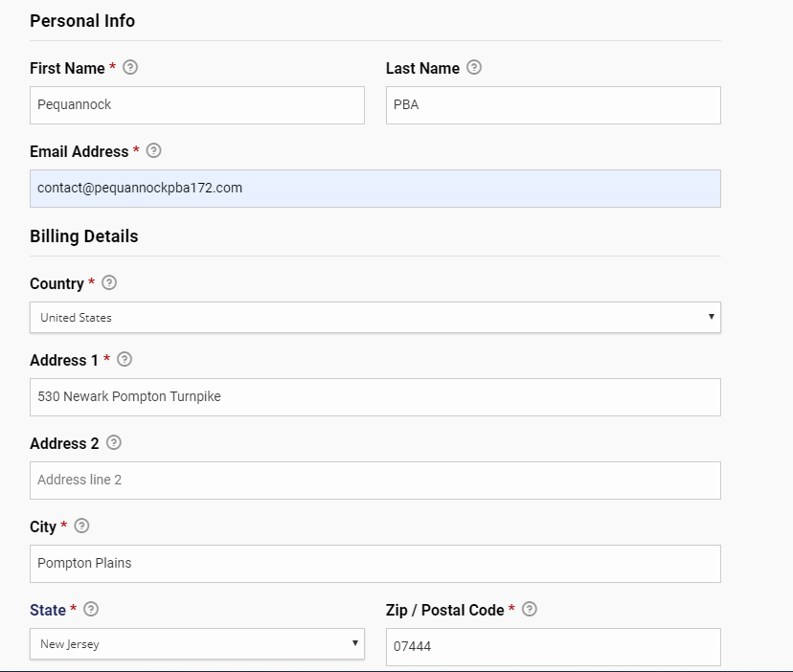The width and height of the screenshot is (793, 672).
Task: Click the Last Name field containing PBA
Action: [553, 105]
